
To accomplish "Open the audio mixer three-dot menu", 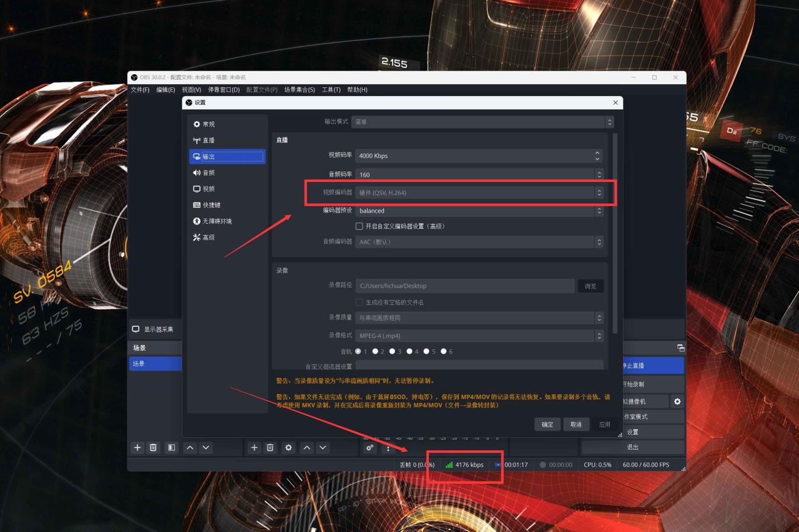I will [388, 448].
